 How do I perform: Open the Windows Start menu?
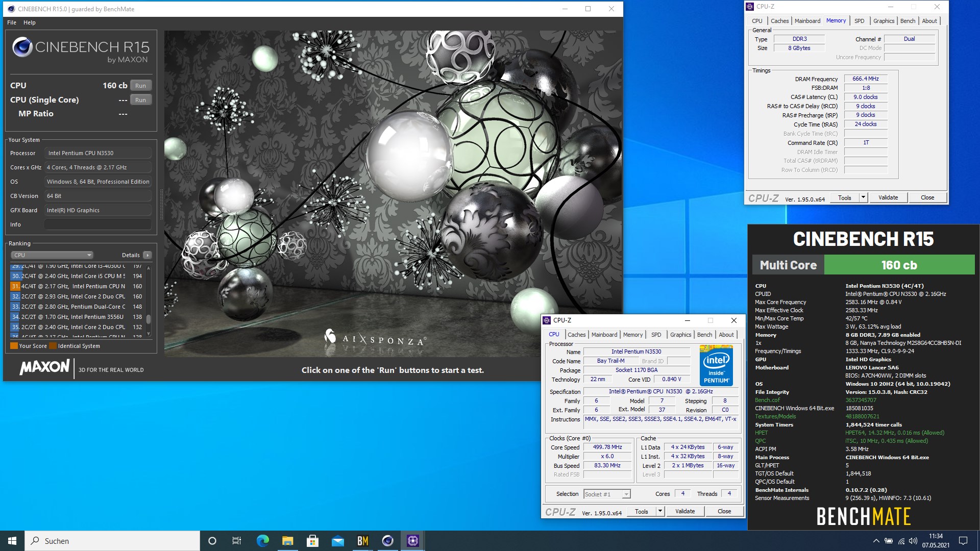pos(12,541)
